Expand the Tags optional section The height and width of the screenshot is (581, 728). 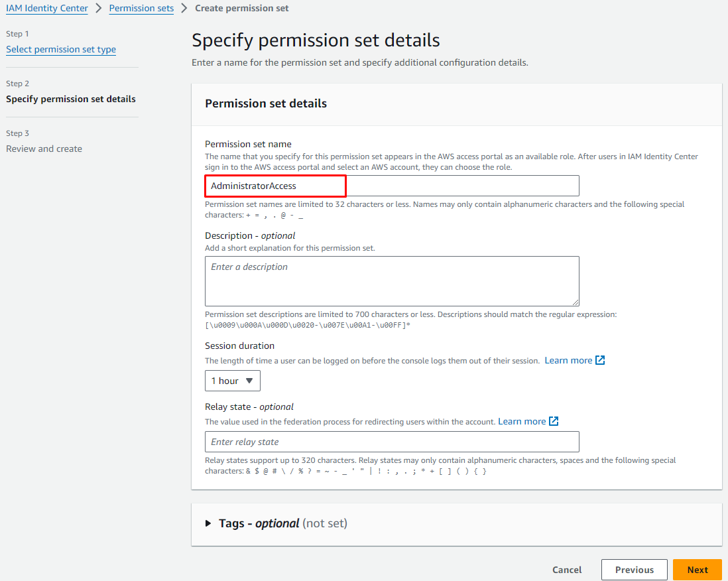210,523
